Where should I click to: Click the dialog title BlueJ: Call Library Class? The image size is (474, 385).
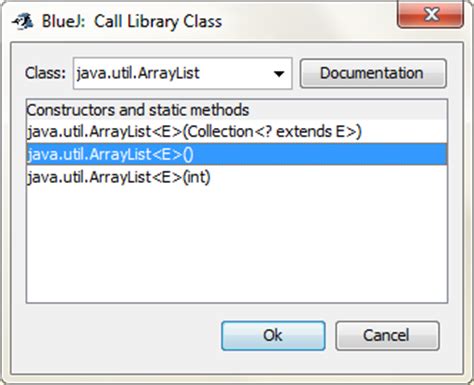[132, 22]
